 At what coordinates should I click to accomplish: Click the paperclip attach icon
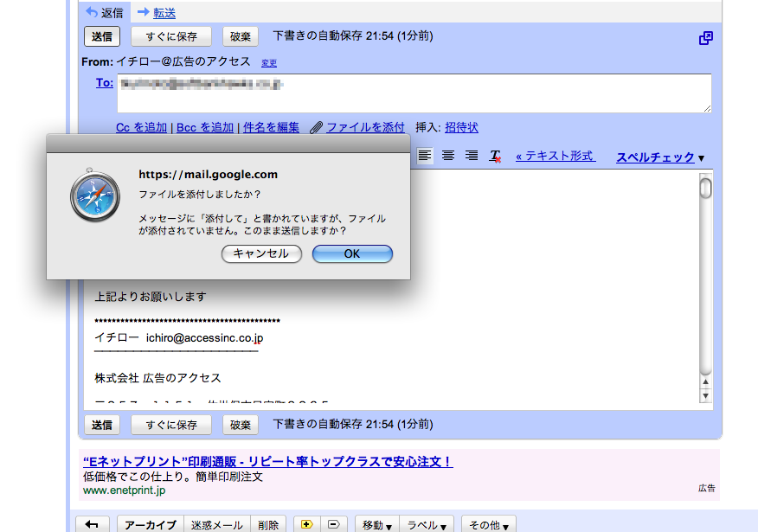click(x=317, y=127)
